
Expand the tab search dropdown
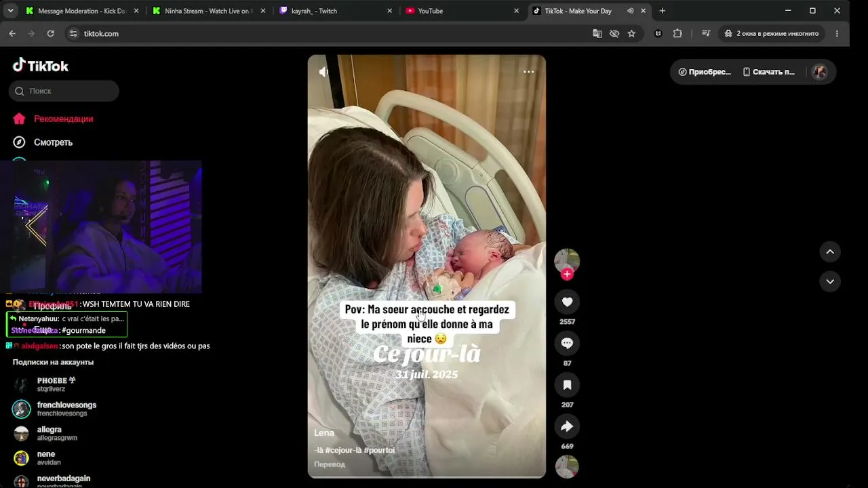coord(10,11)
